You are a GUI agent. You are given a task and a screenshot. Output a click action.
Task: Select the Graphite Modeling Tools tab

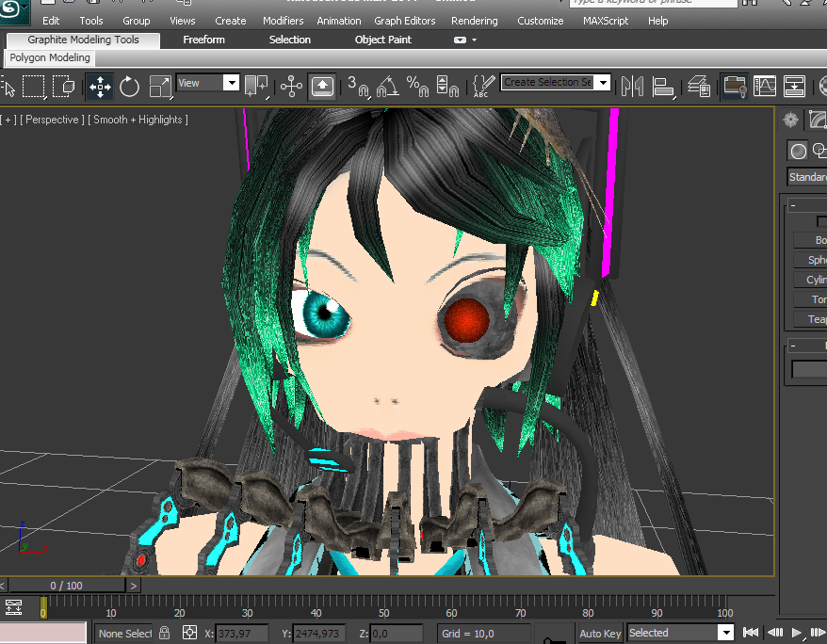pyautogui.click(x=83, y=40)
